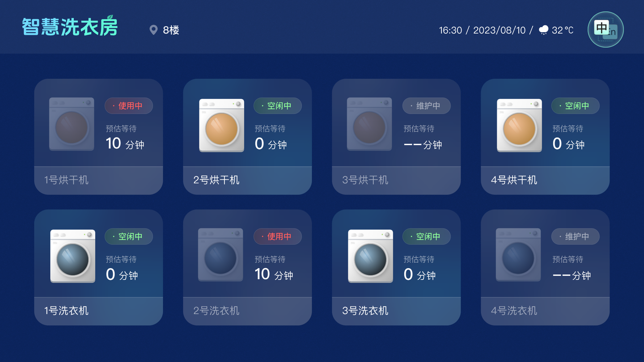Click the dimmed 2号洗衣机 washer icon
Image resolution: width=644 pixels, height=362 pixels.
point(220,255)
